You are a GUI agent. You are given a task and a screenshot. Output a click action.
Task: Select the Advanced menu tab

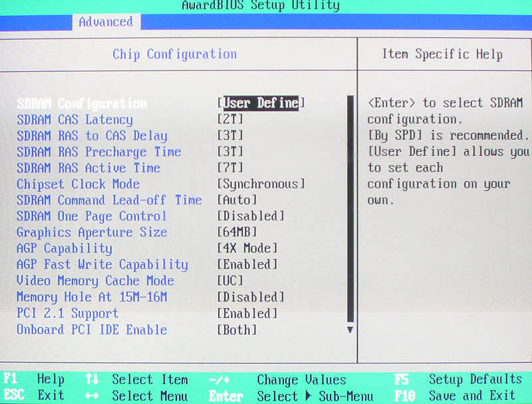105,22
